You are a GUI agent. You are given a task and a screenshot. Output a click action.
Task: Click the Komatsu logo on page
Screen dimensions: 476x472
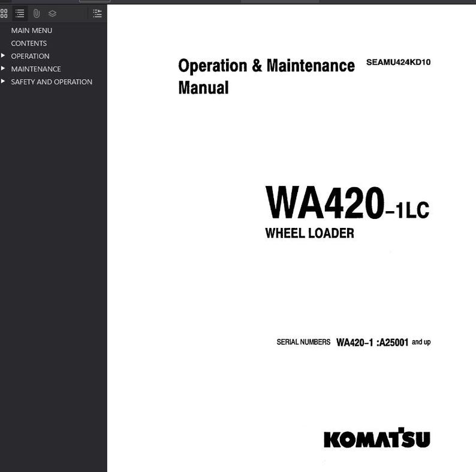(377, 438)
